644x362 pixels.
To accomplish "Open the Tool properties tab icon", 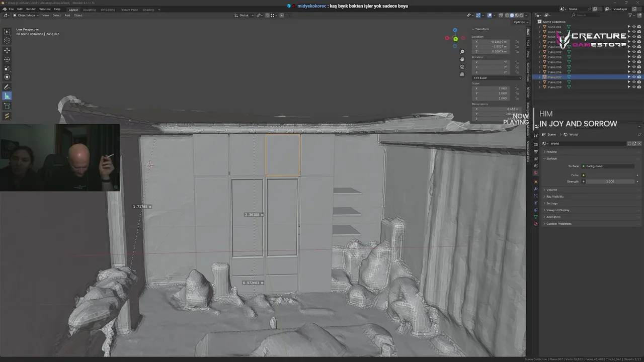I will click(x=536, y=135).
